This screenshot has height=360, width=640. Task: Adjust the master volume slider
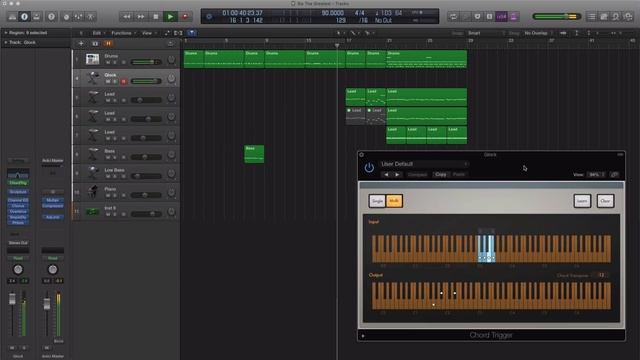pos(557,17)
